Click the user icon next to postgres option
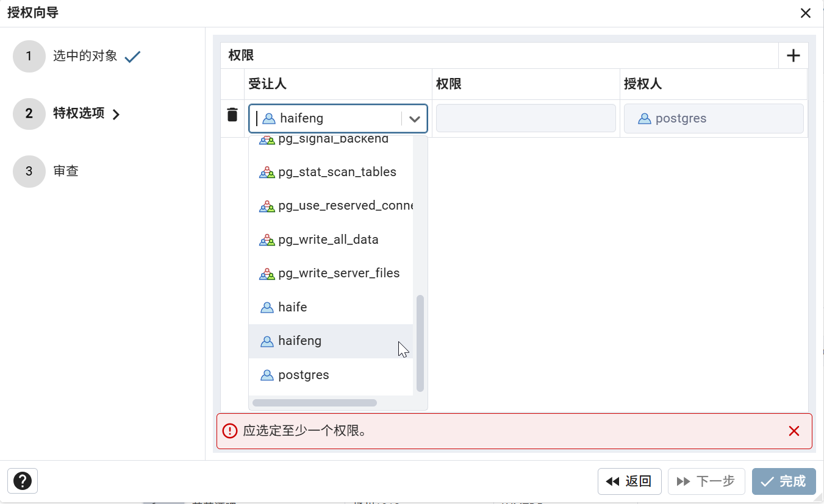 click(267, 375)
